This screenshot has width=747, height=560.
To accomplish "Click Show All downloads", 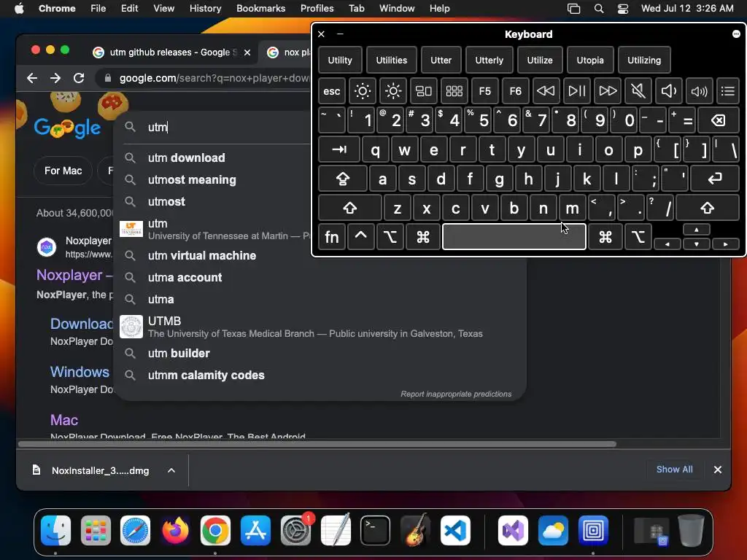I will [674, 470].
